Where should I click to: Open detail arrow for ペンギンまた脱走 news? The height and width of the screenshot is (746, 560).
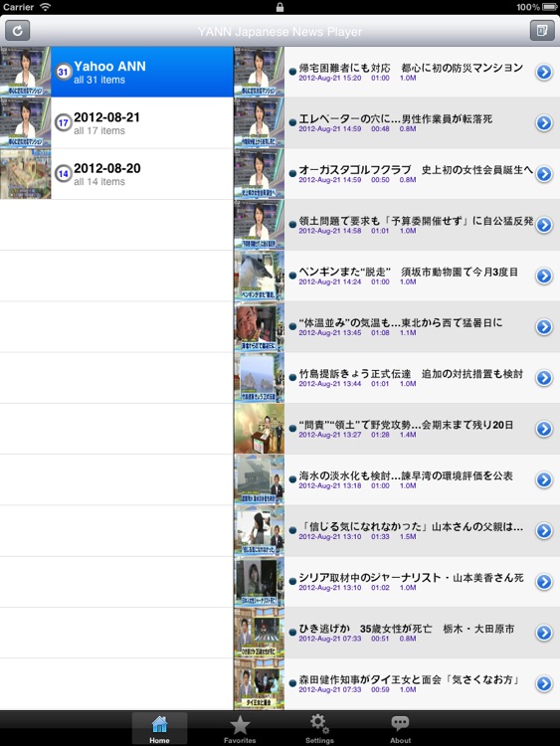(x=544, y=276)
